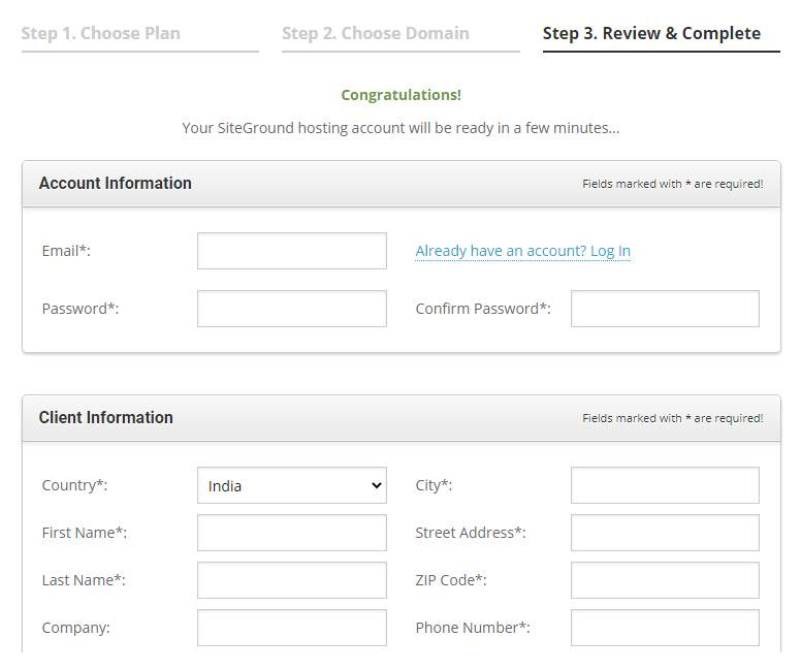The width and height of the screenshot is (800, 669).
Task: Click the Account Information section header
Action: 116,183
